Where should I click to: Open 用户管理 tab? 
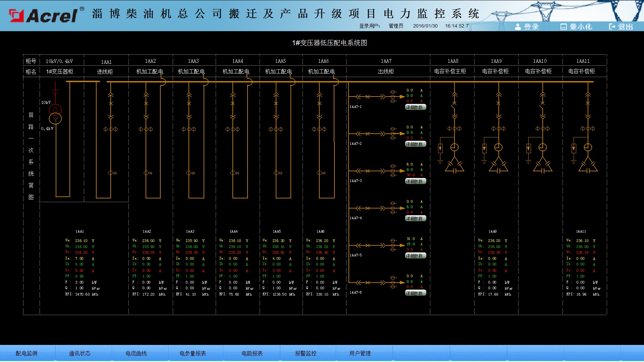pyautogui.click(x=360, y=353)
